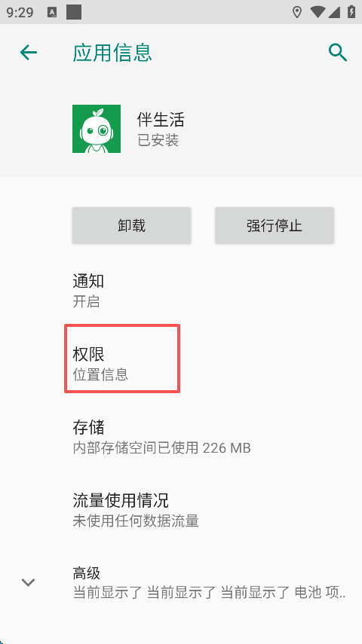The image size is (362, 644).
Task: Tap the keyboard 'A' status icon
Action: pos(52,12)
